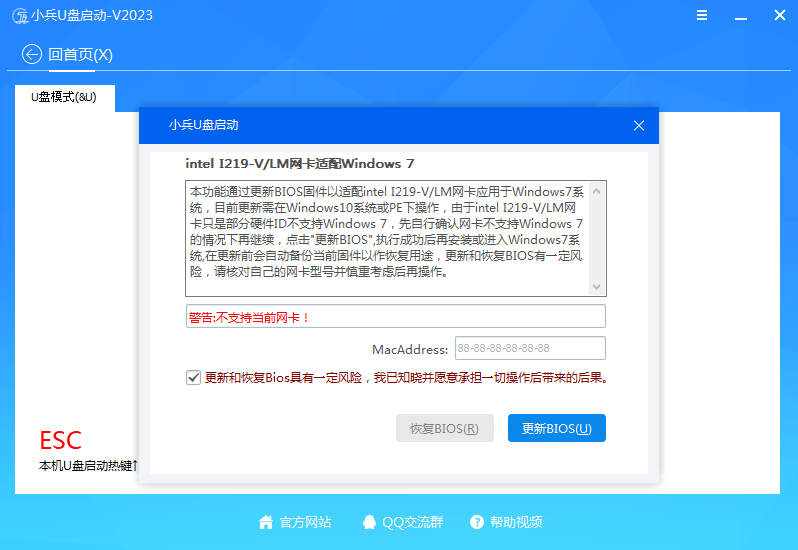Click the MacAddress input field
Viewport: 798px width, 550px height.
coord(530,349)
